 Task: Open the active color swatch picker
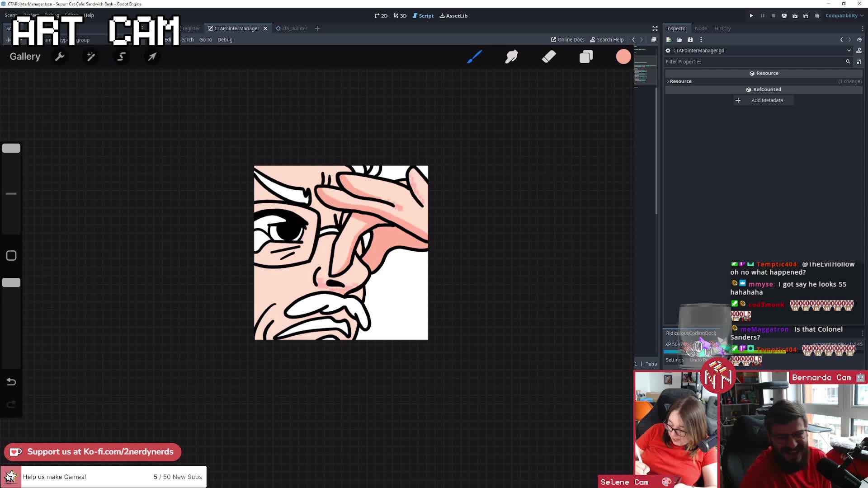(x=623, y=56)
